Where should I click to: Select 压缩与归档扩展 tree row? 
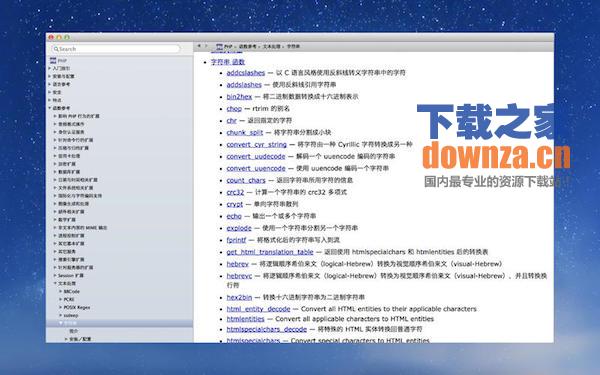pyautogui.click(x=73, y=148)
